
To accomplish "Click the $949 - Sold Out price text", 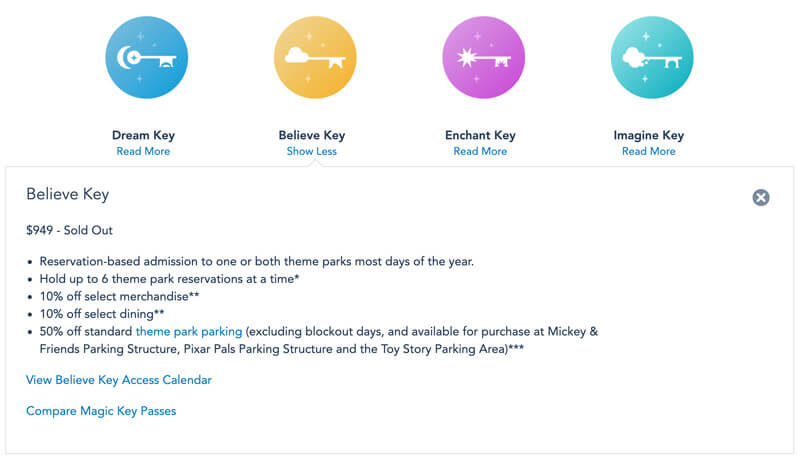I will (70, 231).
